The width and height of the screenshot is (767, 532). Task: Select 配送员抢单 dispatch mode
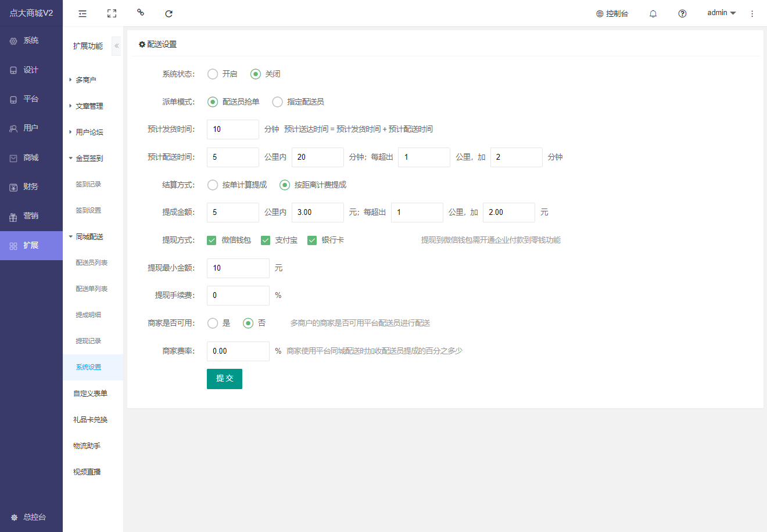pyautogui.click(x=234, y=102)
